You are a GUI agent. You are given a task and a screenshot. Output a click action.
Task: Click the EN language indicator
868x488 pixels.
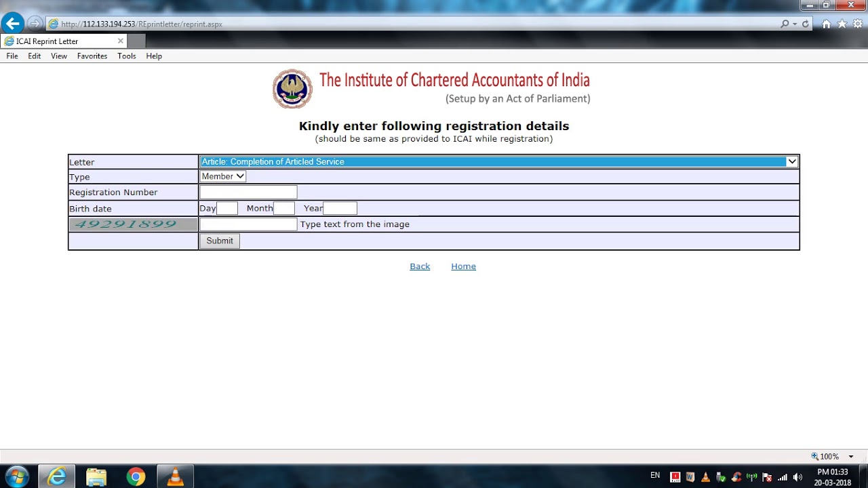(655, 476)
